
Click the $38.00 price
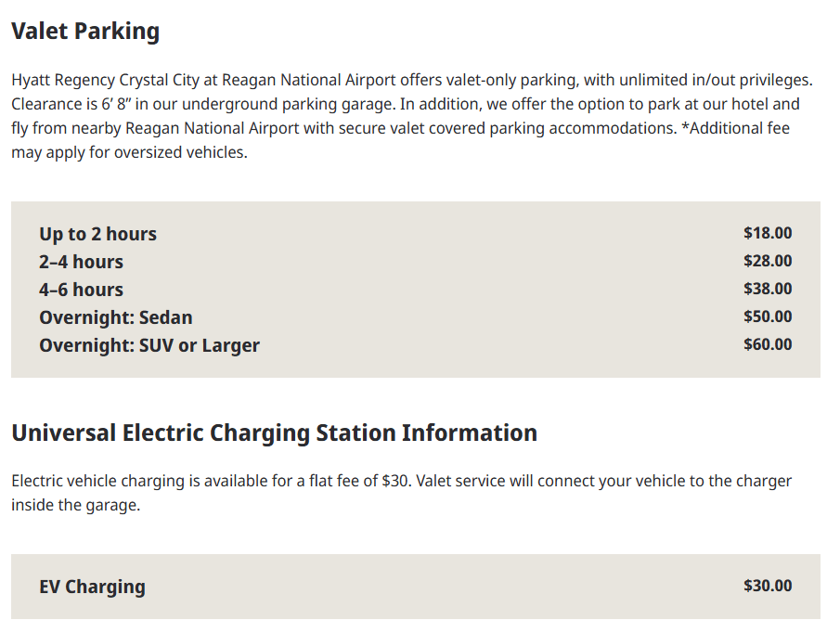point(768,289)
